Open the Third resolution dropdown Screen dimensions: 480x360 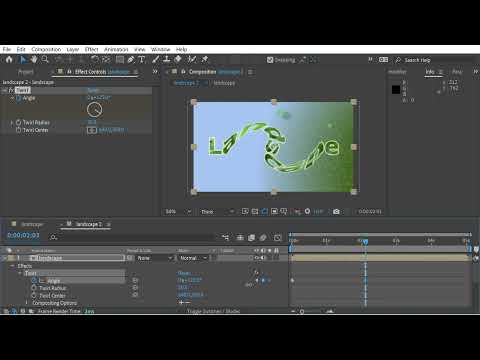coord(217,212)
